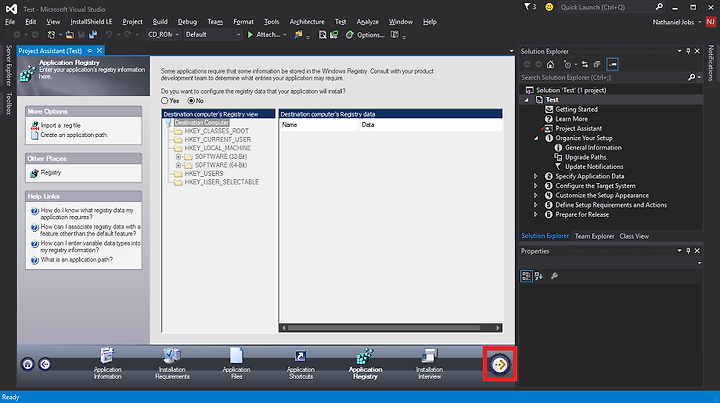This screenshot has width=720, height=403.
Task: Open the Application Information step
Action: click(107, 364)
